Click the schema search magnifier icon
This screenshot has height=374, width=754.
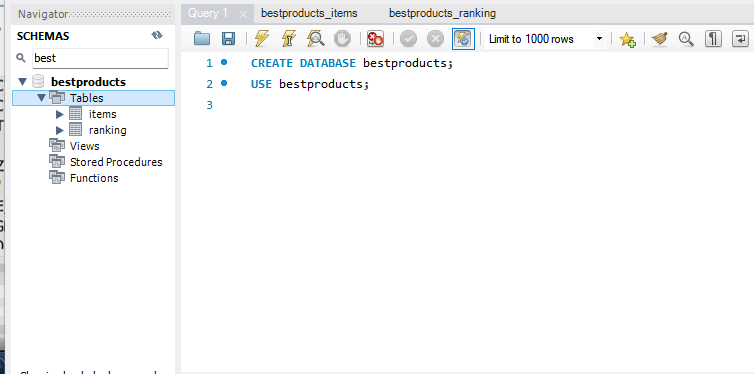point(21,58)
